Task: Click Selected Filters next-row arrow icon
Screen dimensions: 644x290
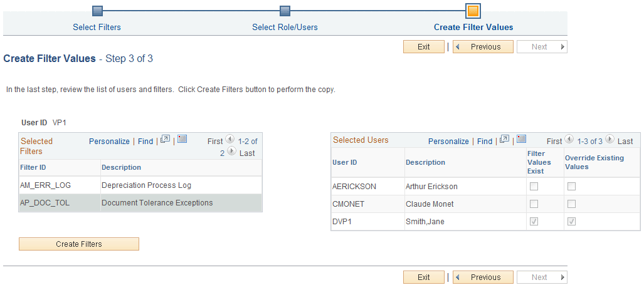Action: click(x=231, y=152)
